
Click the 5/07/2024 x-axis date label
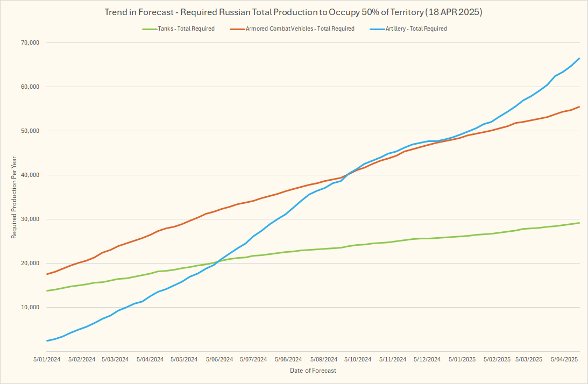[x=253, y=359]
